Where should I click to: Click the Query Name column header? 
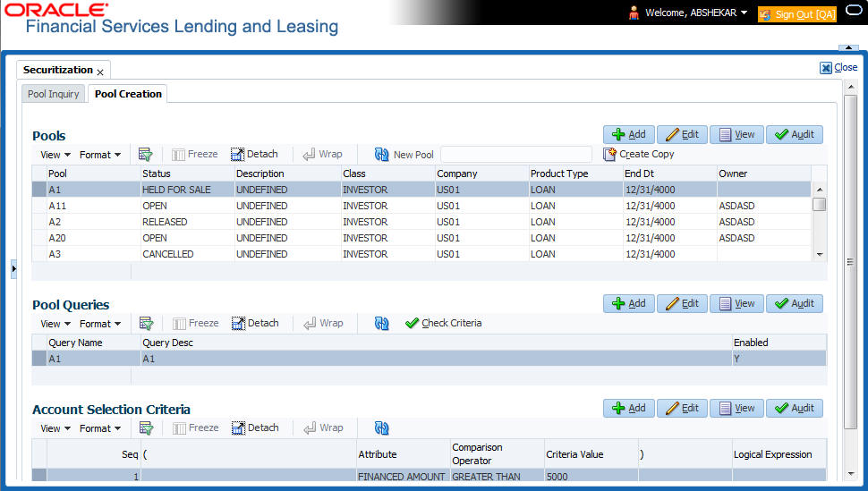(94, 343)
